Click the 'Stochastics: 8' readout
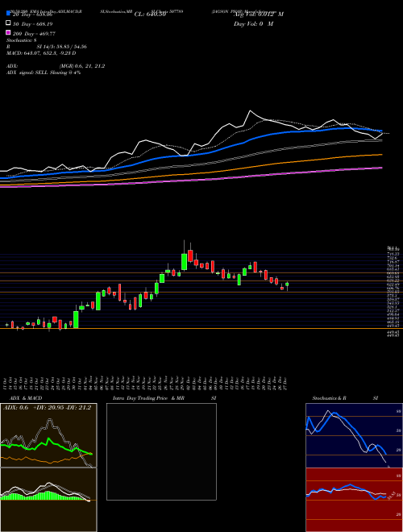 (x=22, y=40)
